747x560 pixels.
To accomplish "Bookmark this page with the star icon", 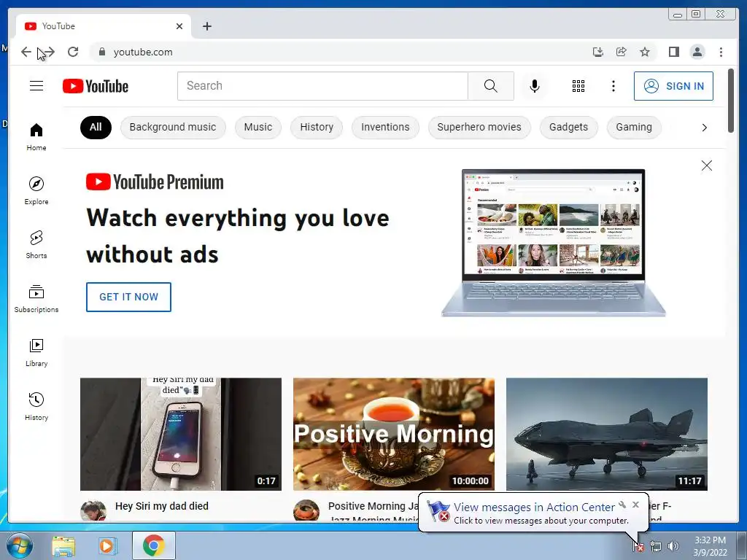I will click(x=645, y=52).
